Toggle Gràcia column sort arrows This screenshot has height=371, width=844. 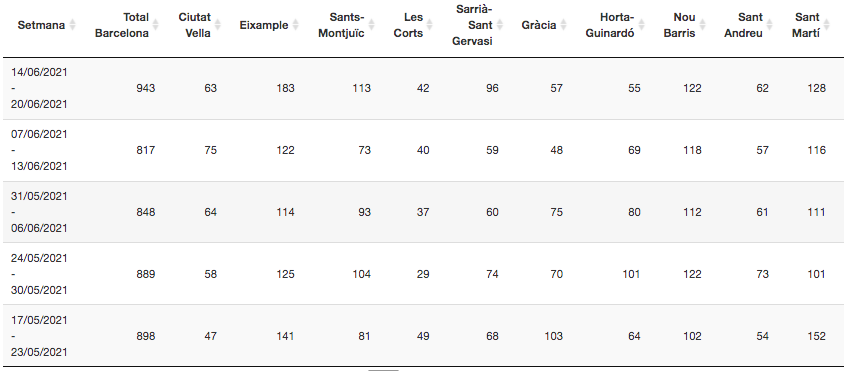[x=564, y=25]
